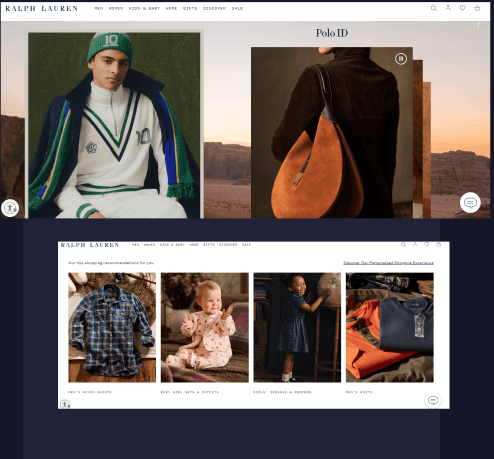
Task: Open the girl with globe image
Action: [x=297, y=327]
